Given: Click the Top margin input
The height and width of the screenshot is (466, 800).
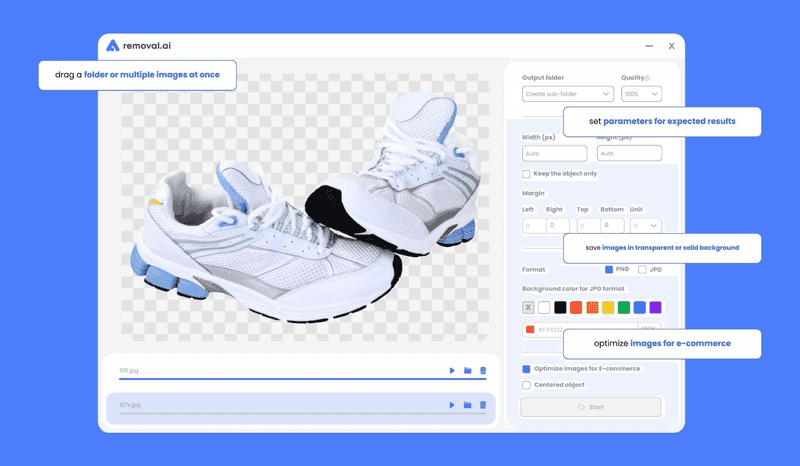Looking at the screenshot, I should coord(588,226).
